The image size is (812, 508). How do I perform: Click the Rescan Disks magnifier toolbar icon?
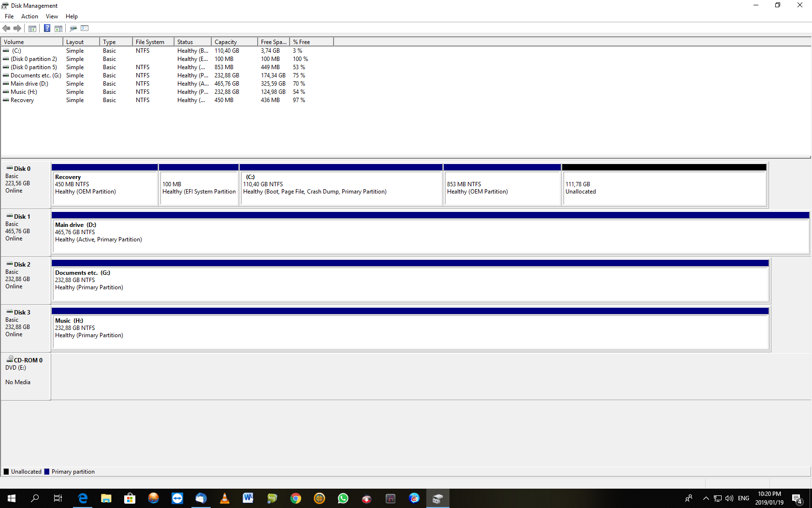pos(73,29)
